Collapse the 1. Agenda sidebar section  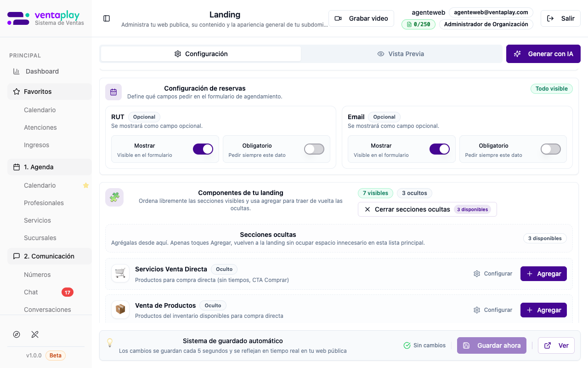50,167
